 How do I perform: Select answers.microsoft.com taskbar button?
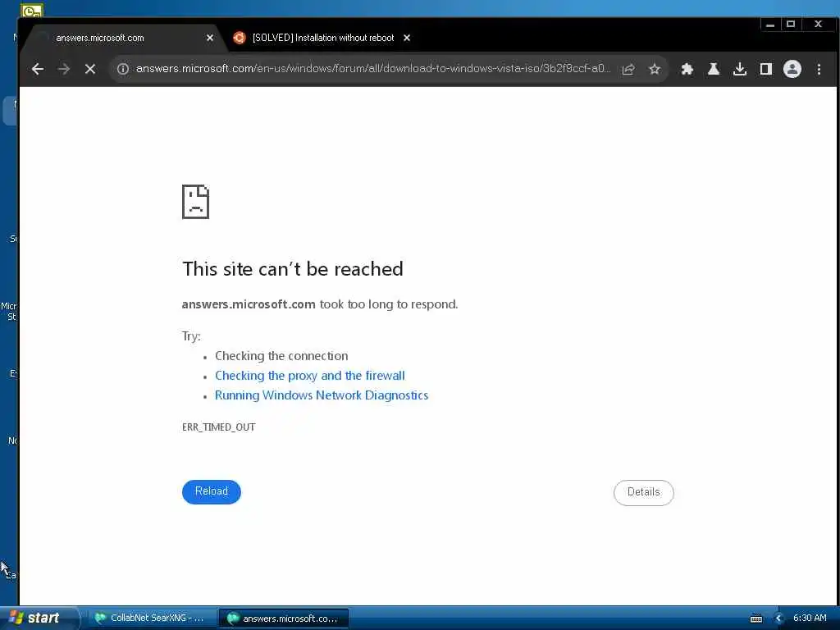point(284,619)
